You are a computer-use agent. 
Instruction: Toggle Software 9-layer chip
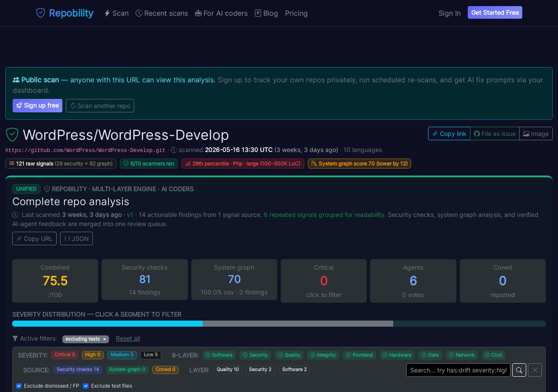click(x=219, y=355)
